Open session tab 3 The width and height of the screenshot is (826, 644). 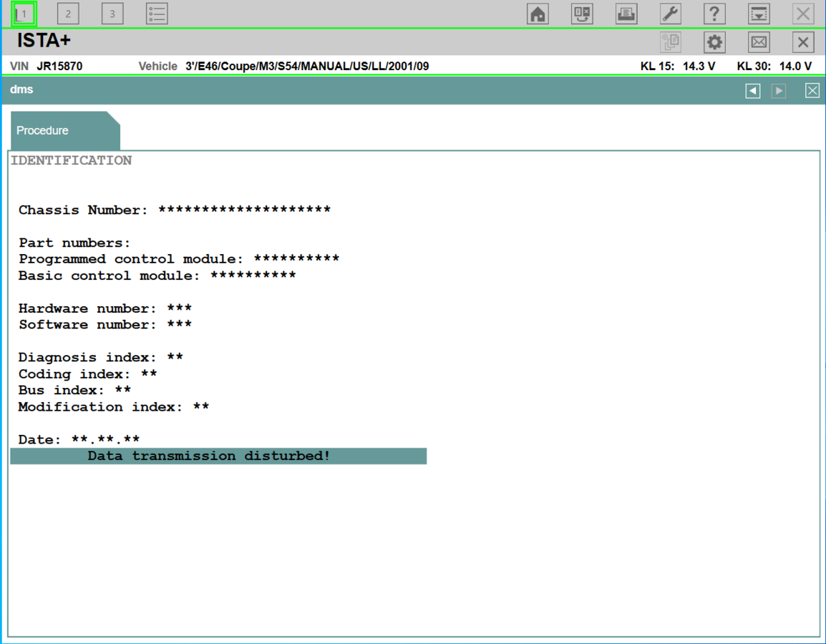[112, 14]
